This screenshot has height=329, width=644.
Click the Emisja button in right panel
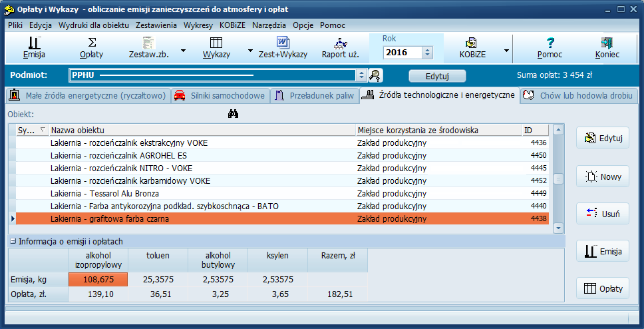[603, 251]
